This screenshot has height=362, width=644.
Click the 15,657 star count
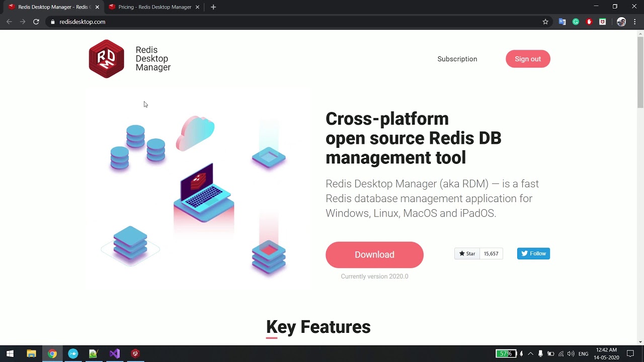click(491, 253)
